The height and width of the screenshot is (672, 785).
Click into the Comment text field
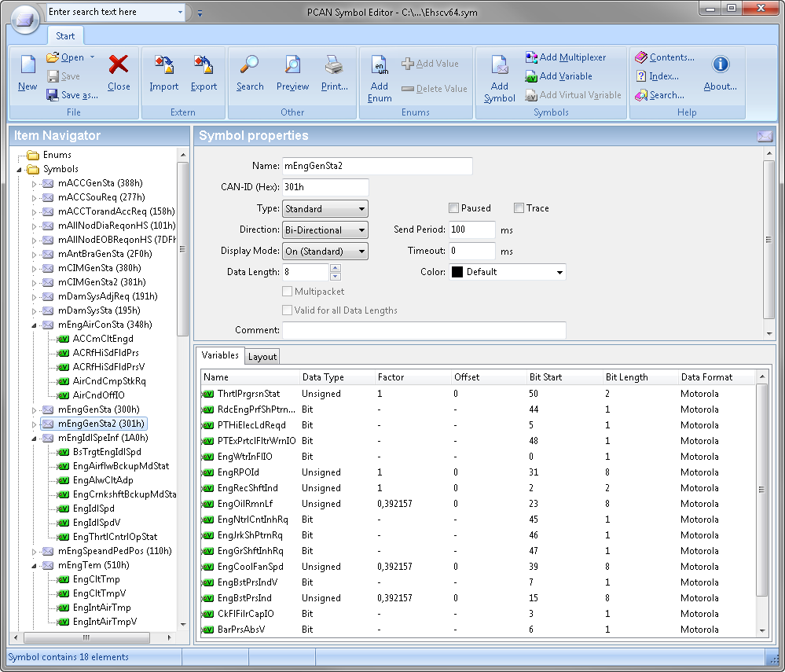(424, 330)
